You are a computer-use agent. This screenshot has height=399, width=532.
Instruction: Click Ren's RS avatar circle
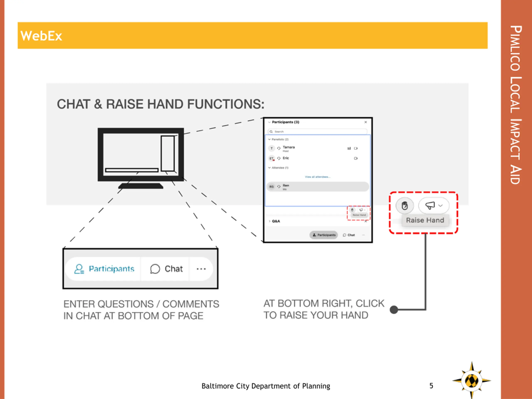point(272,187)
